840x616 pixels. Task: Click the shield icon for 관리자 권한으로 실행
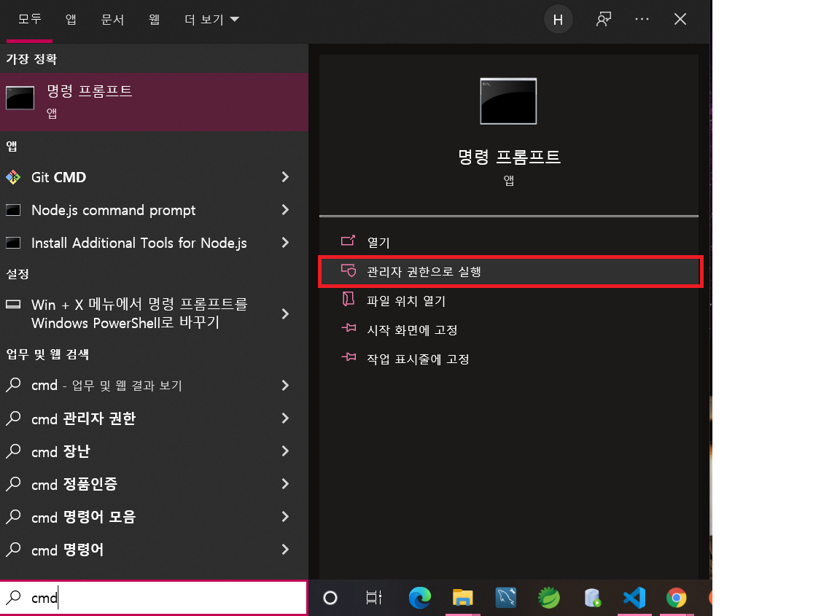pyautogui.click(x=349, y=270)
